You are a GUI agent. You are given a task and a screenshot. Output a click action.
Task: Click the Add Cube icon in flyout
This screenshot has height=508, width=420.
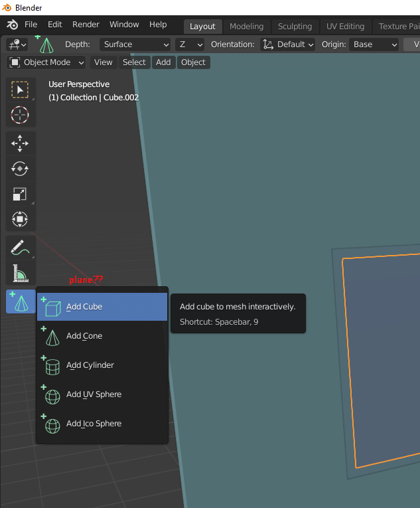[x=52, y=307]
